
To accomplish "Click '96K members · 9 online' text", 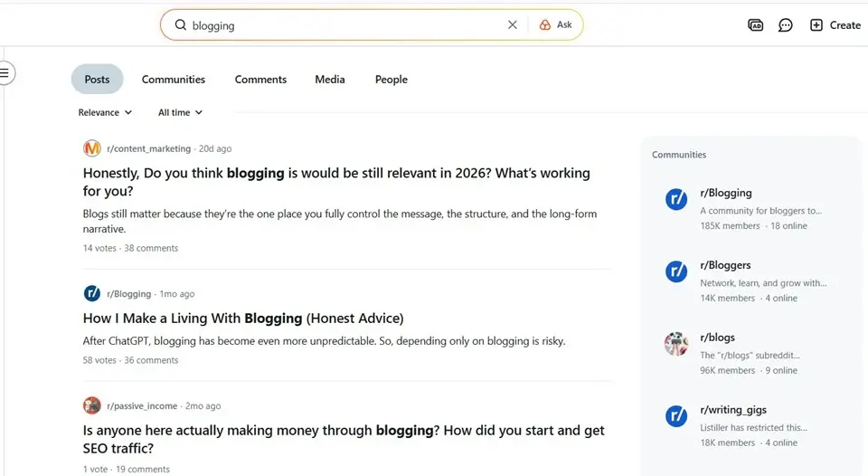I will coord(749,370).
